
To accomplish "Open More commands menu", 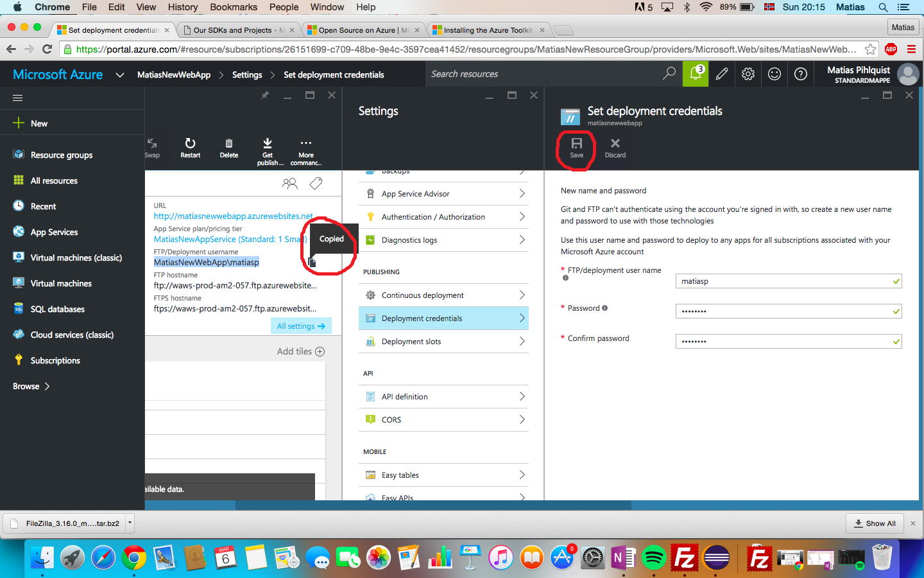I will click(306, 151).
